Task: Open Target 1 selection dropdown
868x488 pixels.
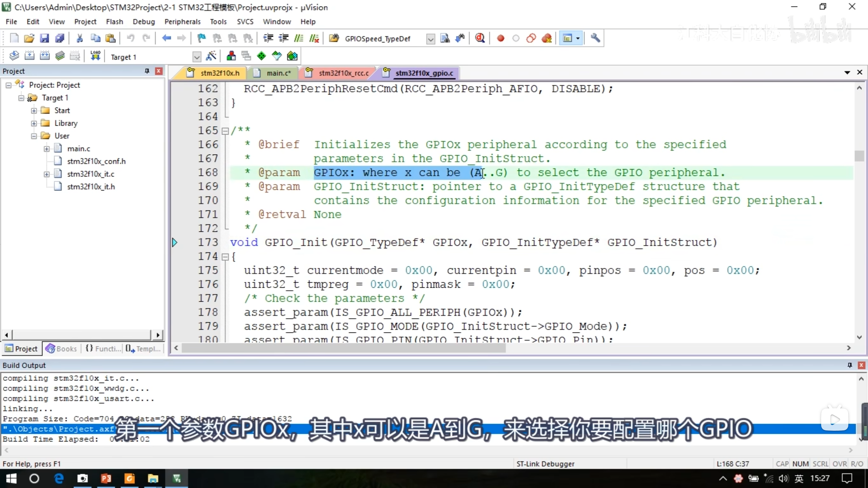Action: (196, 57)
